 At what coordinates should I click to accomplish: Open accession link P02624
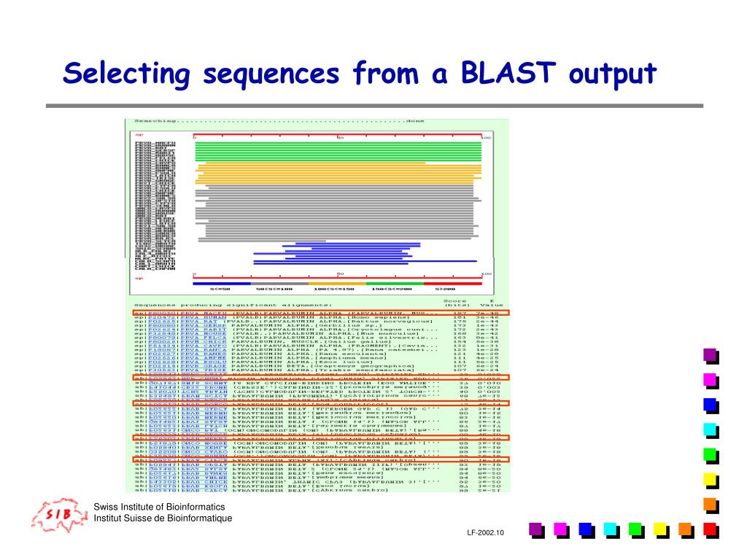pyautogui.click(x=161, y=330)
